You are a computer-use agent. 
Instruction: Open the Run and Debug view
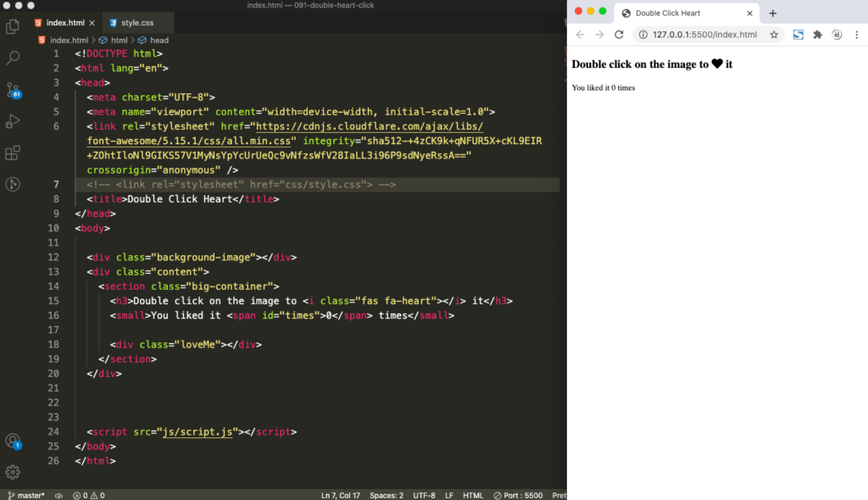point(13,120)
